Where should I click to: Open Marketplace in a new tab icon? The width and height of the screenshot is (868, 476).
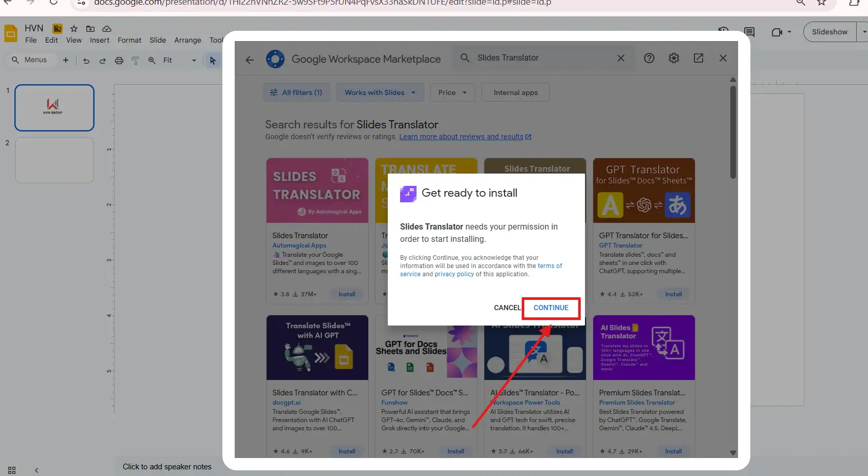coord(699,58)
